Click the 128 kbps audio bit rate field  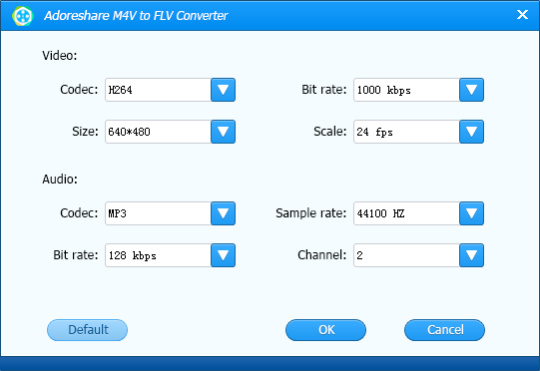158,255
